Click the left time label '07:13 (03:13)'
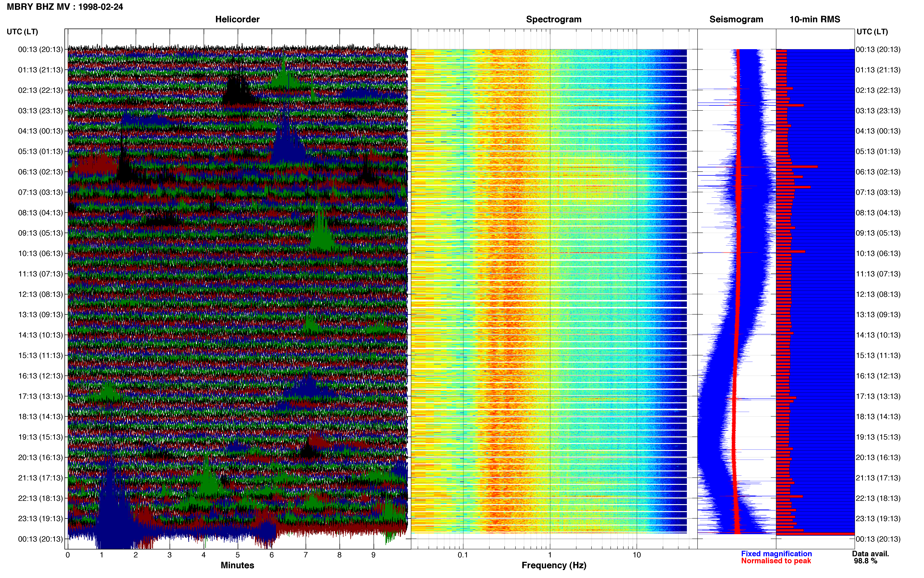The width and height of the screenshot is (924, 578). click(41, 192)
